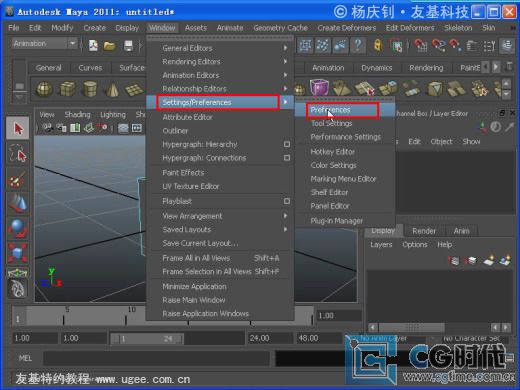Expand General Editors submenu
520x390 pixels.
220,48
